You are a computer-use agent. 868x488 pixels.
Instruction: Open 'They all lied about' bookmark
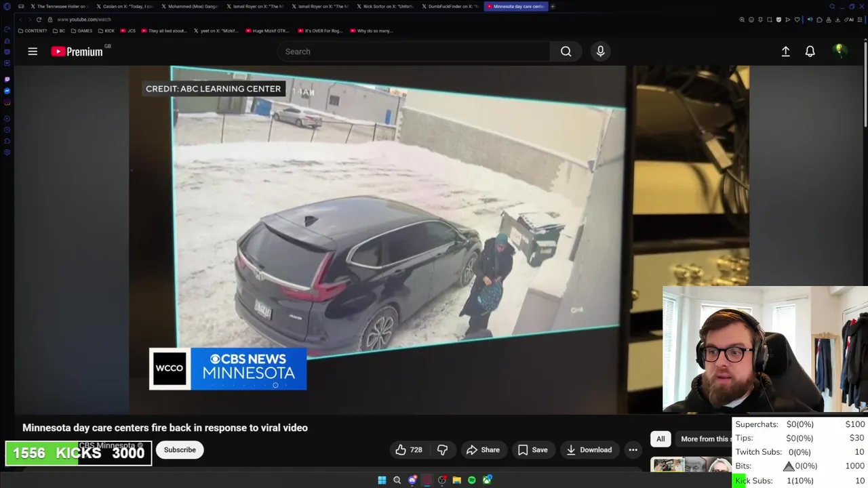[x=163, y=30]
